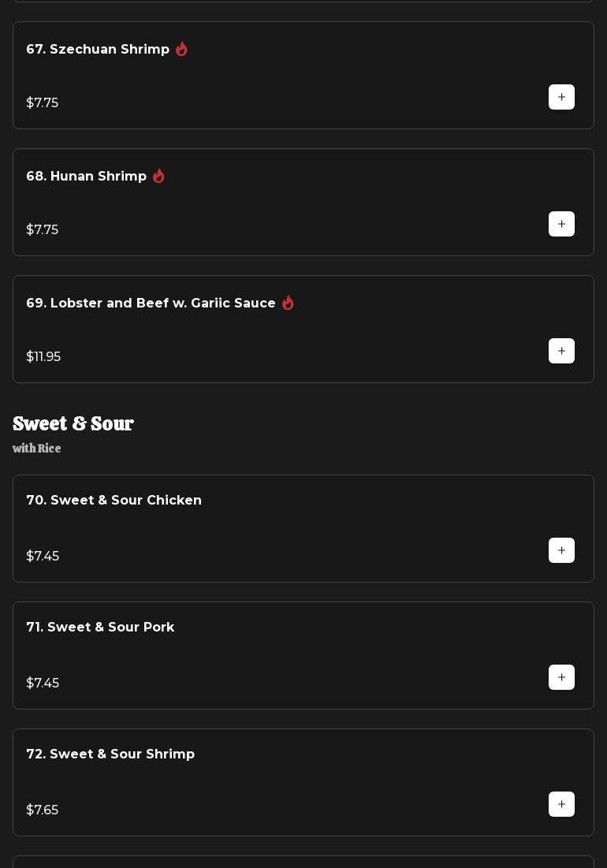Open 69. Lobster and Beef item name
Viewport: 607px width, 868px height.
coord(151,303)
